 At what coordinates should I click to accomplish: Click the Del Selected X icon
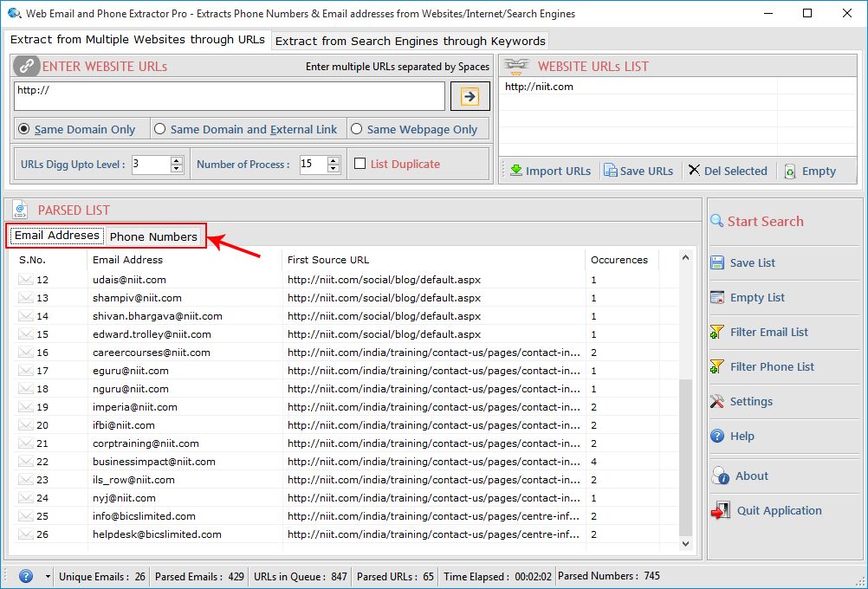coord(694,170)
